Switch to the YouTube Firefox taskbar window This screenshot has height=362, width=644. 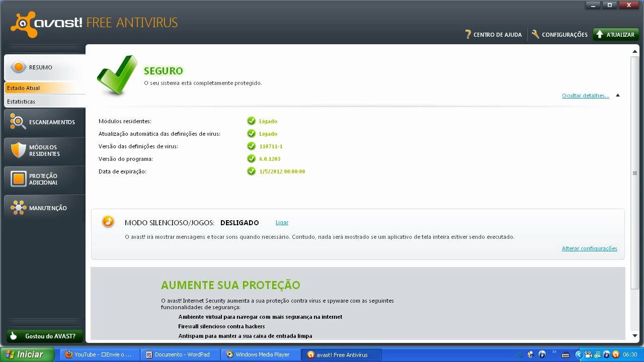(100, 354)
